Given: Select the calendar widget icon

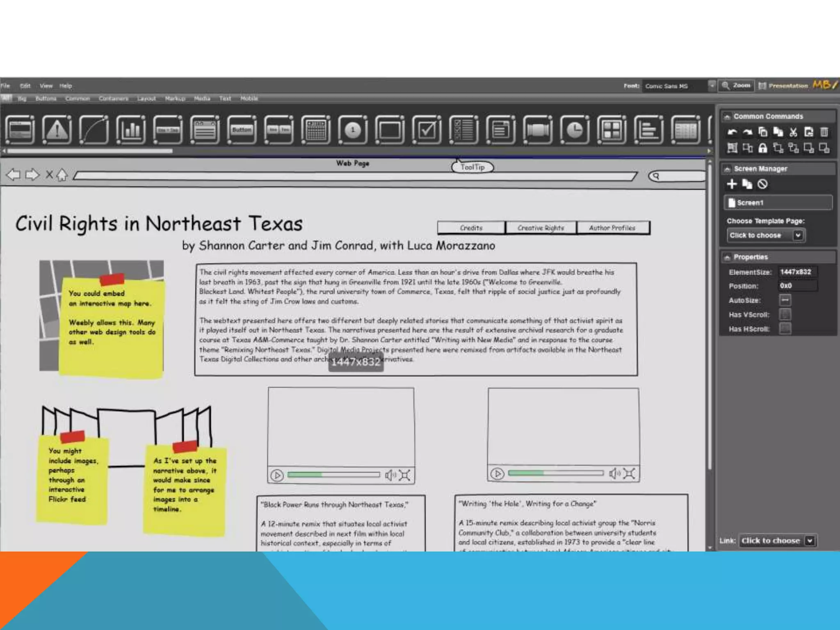Looking at the screenshot, I should (x=315, y=130).
